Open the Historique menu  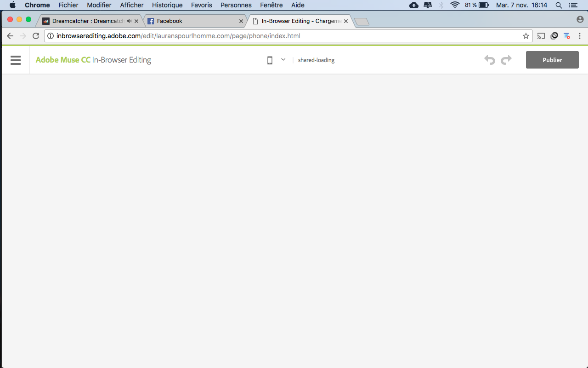point(167,5)
